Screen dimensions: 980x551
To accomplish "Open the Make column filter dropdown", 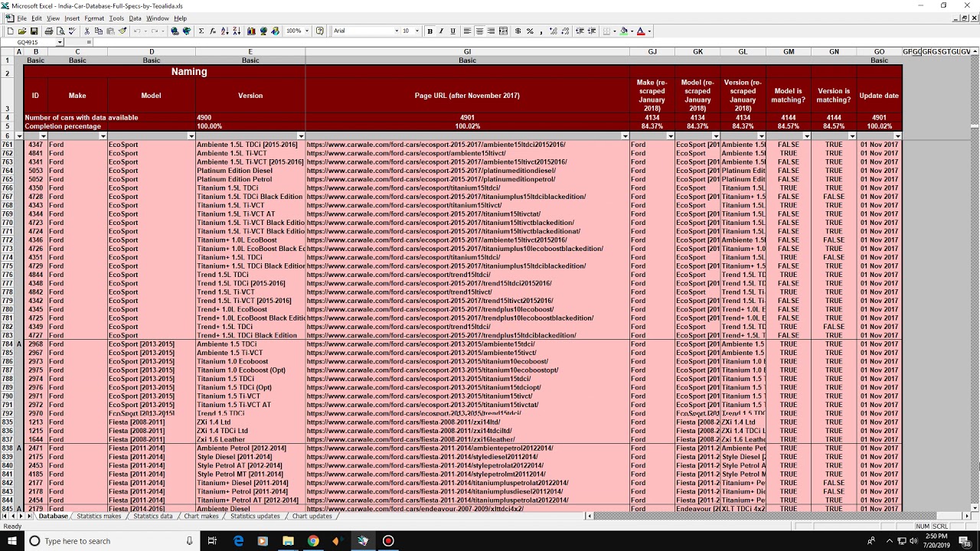I will pyautogui.click(x=103, y=136).
